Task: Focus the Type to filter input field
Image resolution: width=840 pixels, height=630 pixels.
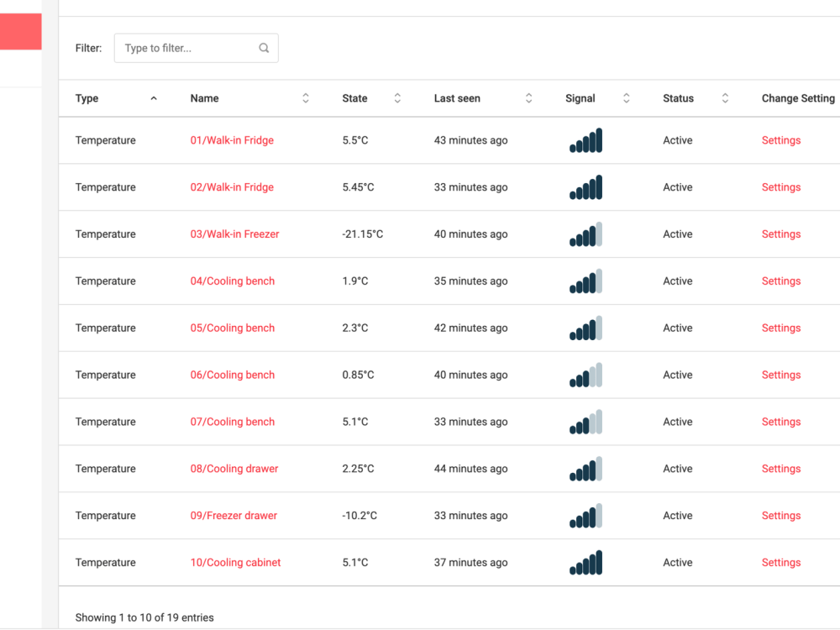Action: coord(196,48)
